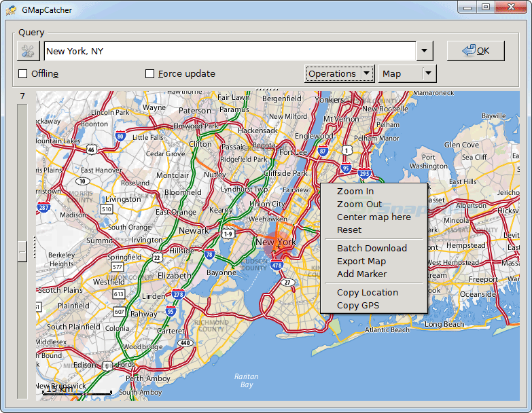Click the New York center marker on map

coord(278,246)
